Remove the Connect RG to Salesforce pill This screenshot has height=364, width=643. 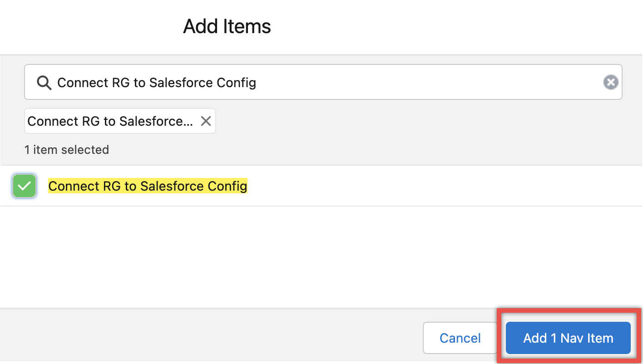point(206,121)
